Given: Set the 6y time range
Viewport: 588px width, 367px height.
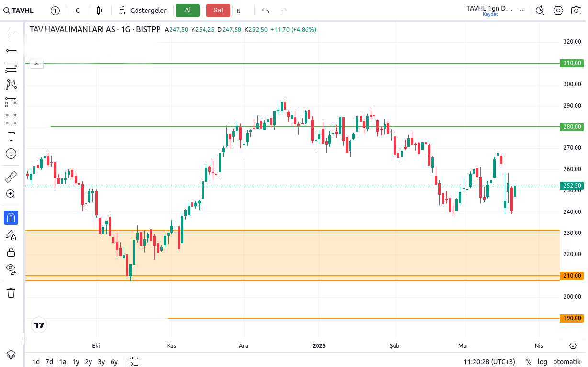Looking at the screenshot, I should 114,362.
